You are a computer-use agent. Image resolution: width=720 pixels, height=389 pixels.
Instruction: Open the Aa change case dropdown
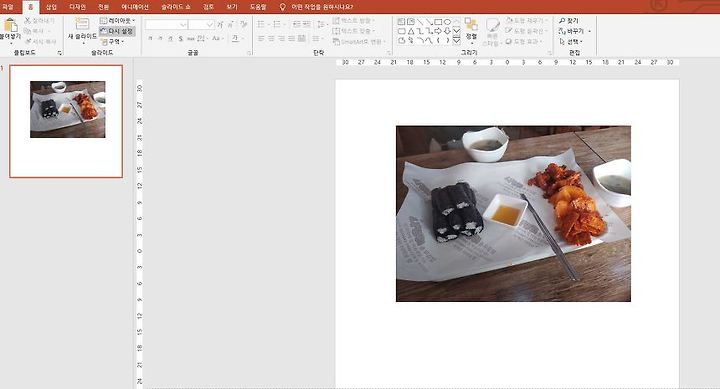[x=217, y=39]
